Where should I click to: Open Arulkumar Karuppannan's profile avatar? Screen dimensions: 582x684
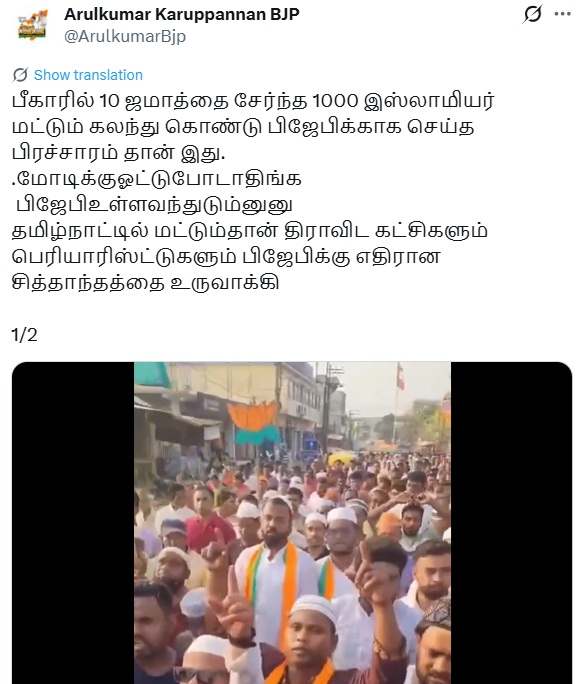point(32,25)
